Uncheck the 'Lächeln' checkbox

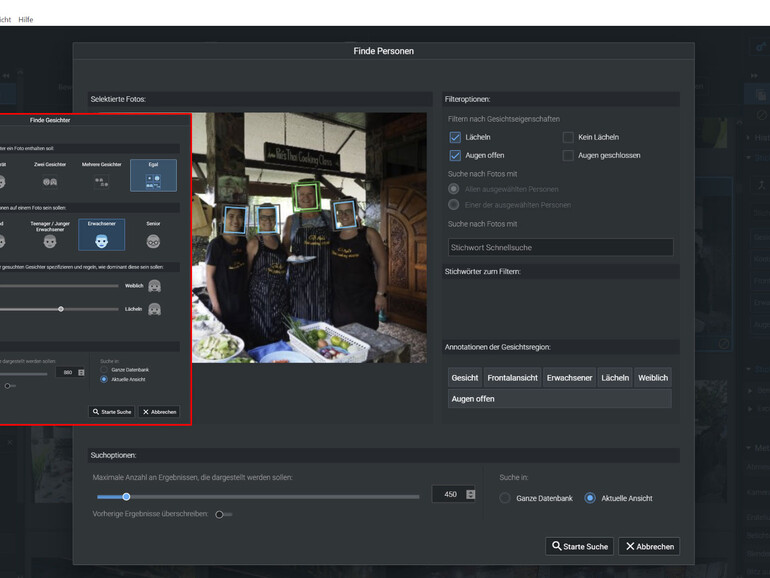(455, 137)
